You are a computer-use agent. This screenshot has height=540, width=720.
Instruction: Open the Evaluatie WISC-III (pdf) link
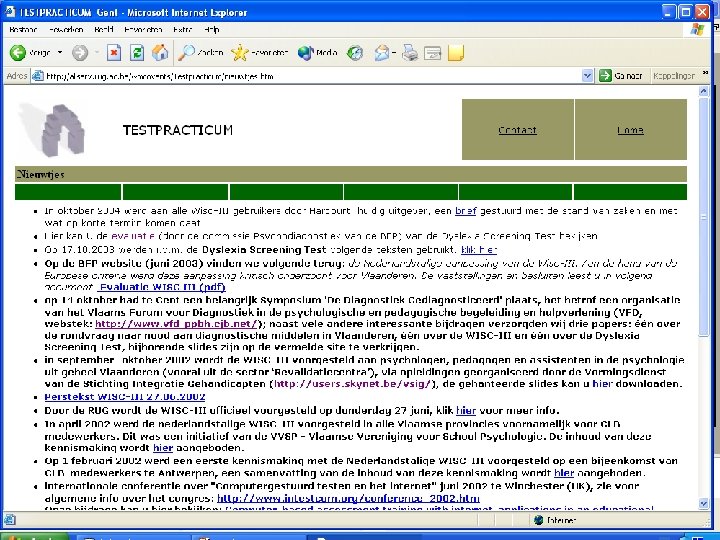161,287
